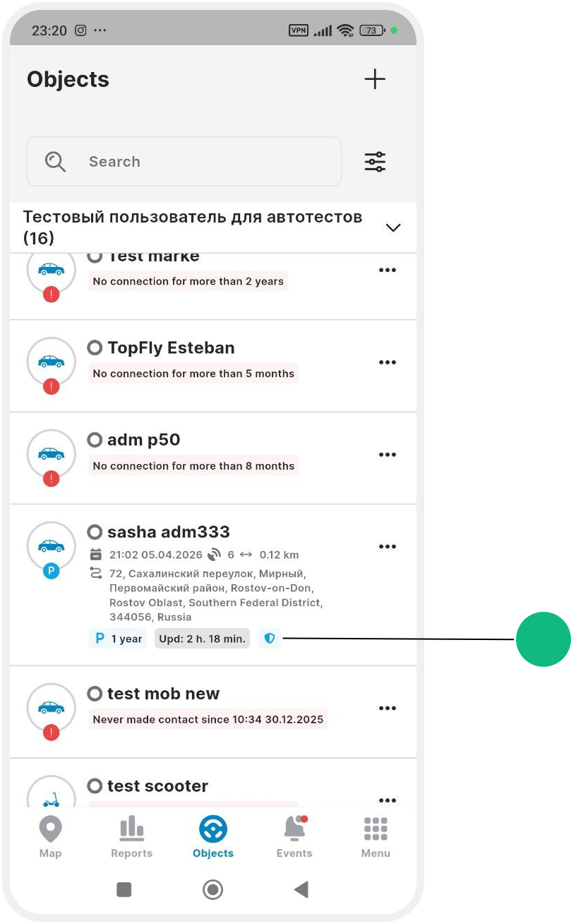Tap the scooter icon of test scooter
The height and width of the screenshot is (924, 588).
click(51, 798)
